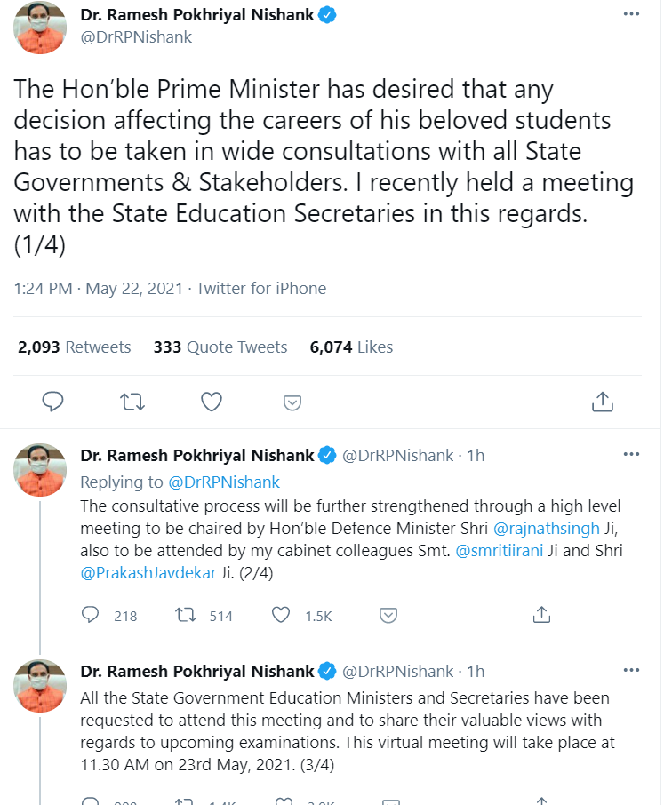Open replies for the 2/4 tweet

[x=90, y=615]
